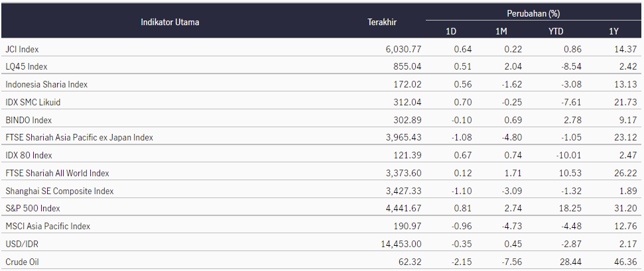Click the IDX SMC Likuid label

click(33, 102)
